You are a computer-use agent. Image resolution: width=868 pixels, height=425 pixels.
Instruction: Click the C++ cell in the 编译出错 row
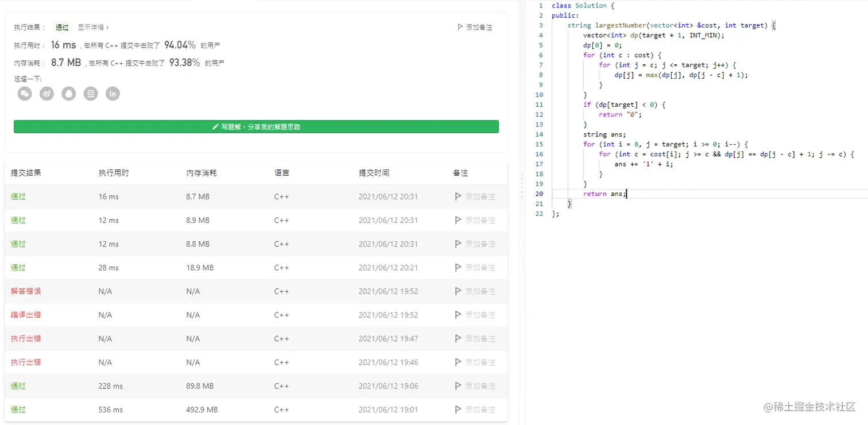click(282, 315)
